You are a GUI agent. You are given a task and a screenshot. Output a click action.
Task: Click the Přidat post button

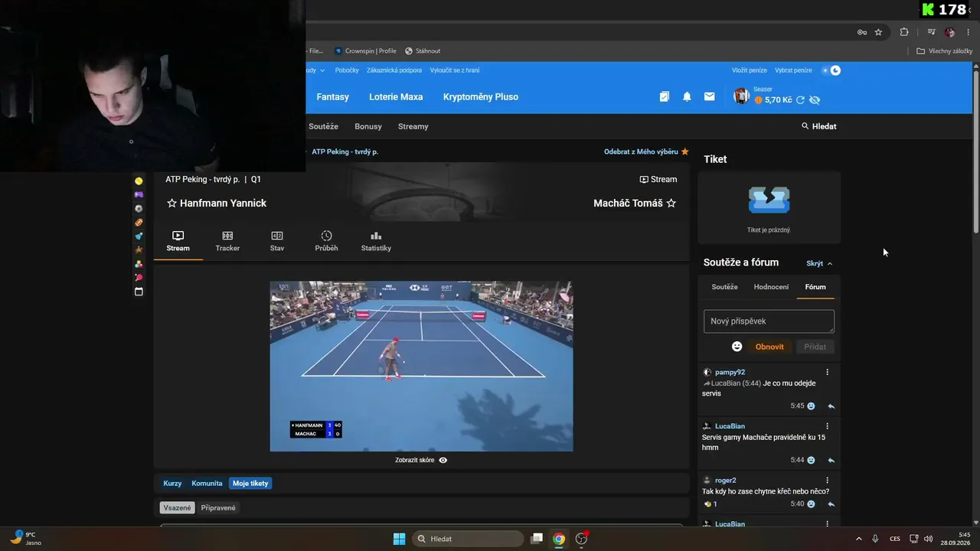click(815, 347)
